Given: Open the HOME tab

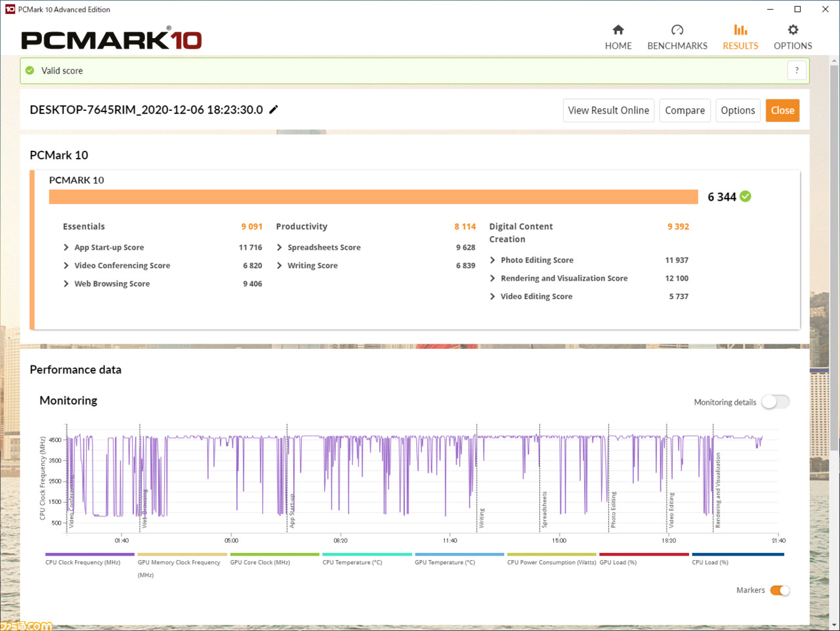Looking at the screenshot, I should [618, 37].
